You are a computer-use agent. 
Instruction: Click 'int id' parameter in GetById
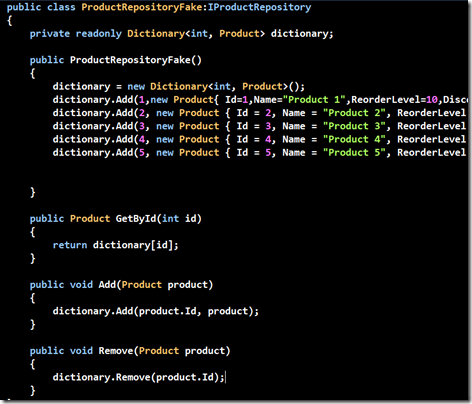click(x=179, y=219)
